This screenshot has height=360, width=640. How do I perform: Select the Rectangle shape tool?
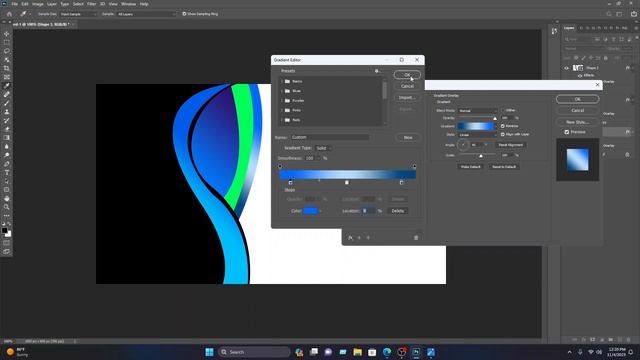click(x=7, y=190)
